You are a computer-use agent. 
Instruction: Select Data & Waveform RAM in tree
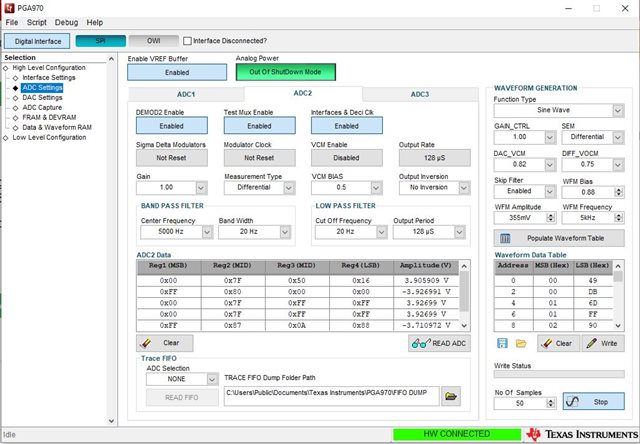point(57,127)
